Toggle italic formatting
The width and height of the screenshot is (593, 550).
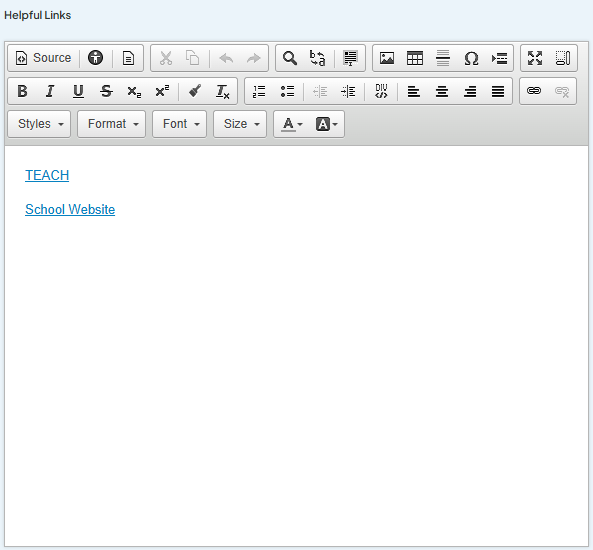pos(50,91)
